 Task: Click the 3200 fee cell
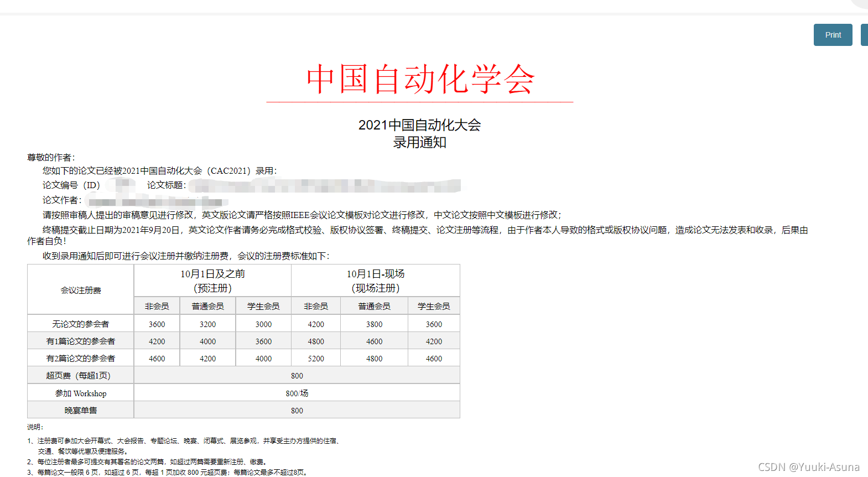pos(208,324)
